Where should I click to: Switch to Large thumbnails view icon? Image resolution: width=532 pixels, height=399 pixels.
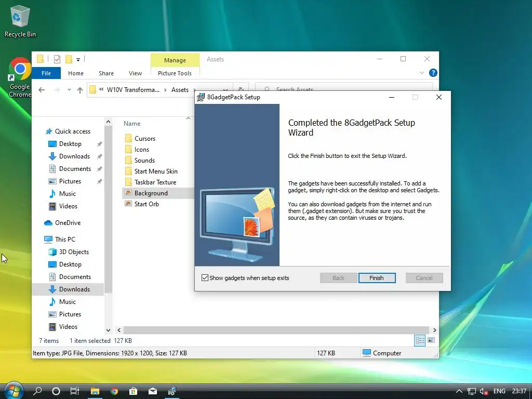[x=431, y=340]
